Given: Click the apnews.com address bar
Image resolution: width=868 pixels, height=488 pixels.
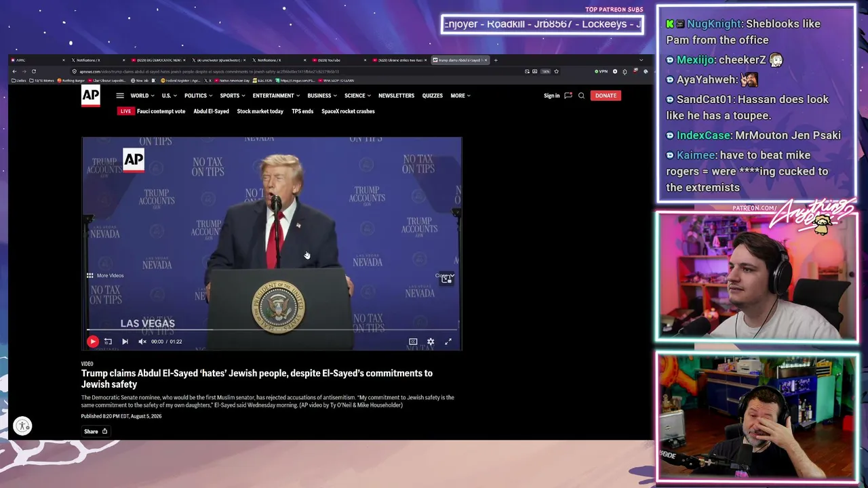Looking at the screenshot, I should 298,71.
